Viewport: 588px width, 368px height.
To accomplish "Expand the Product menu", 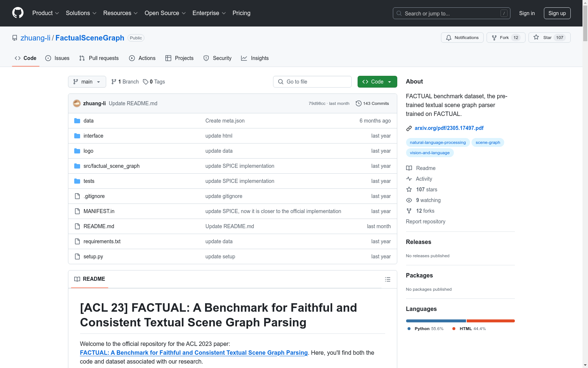I will tap(46, 13).
